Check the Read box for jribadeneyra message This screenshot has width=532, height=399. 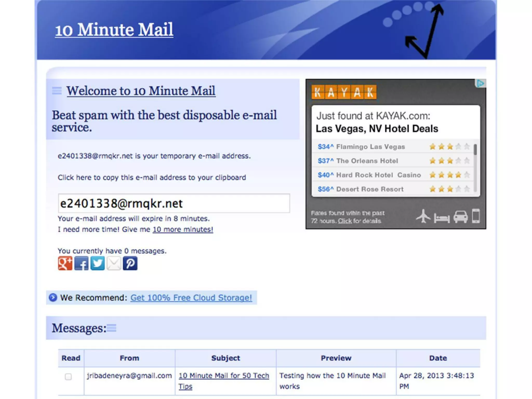tap(68, 377)
